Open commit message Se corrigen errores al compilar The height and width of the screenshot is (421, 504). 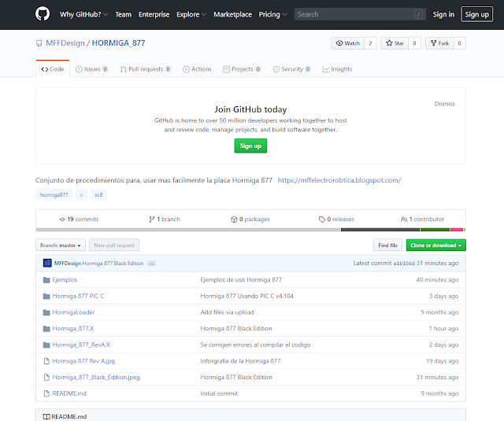(x=255, y=345)
